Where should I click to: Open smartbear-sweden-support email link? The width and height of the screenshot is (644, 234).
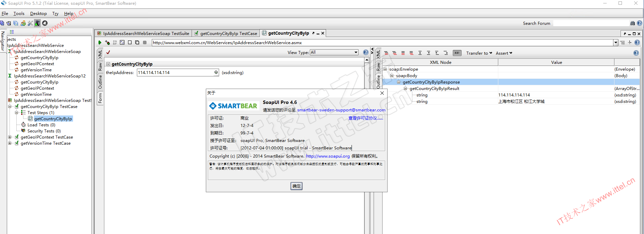click(x=341, y=110)
